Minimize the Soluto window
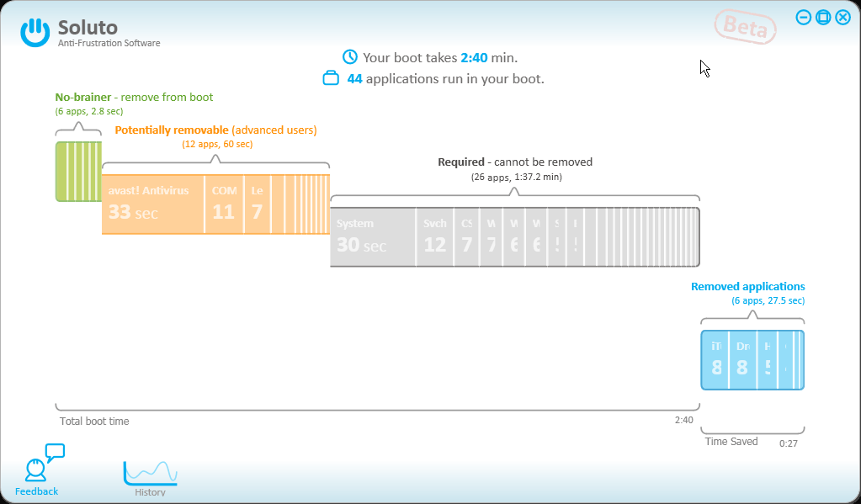Viewport: 861px width, 504px height. click(x=803, y=18)
